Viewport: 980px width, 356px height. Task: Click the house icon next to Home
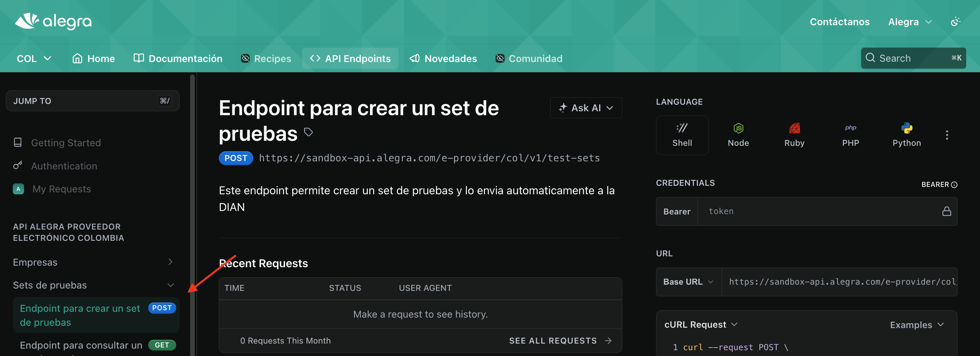coord(78,58)
